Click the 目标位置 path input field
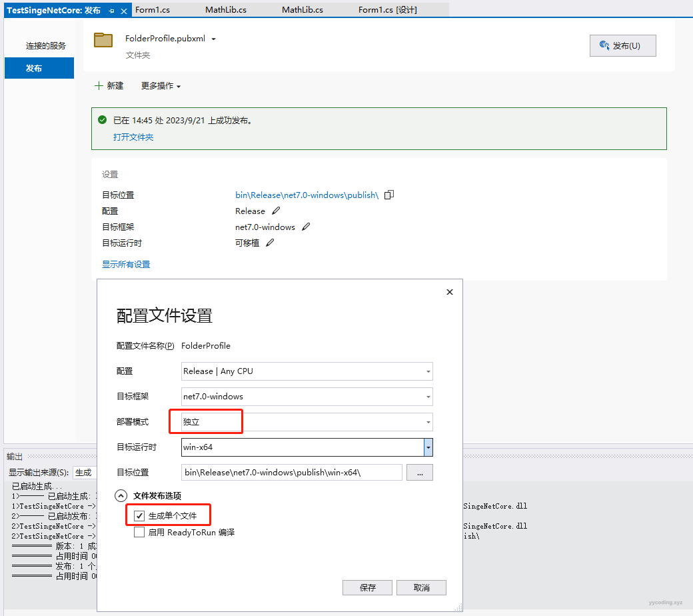The width and height of the screenshot is (693, 616). tap(292, 472)
